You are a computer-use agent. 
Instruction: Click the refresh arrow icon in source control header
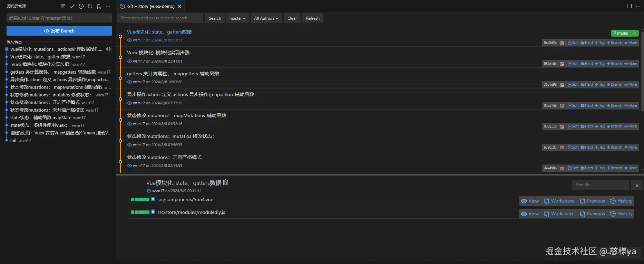click(90, 6)
